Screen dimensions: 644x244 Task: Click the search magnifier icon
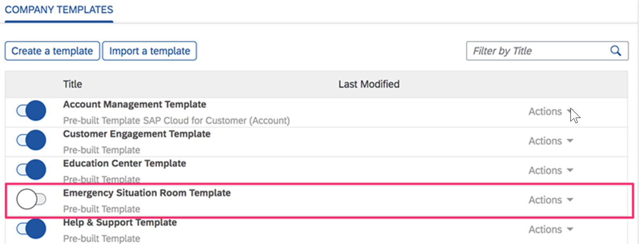point(615,51)
